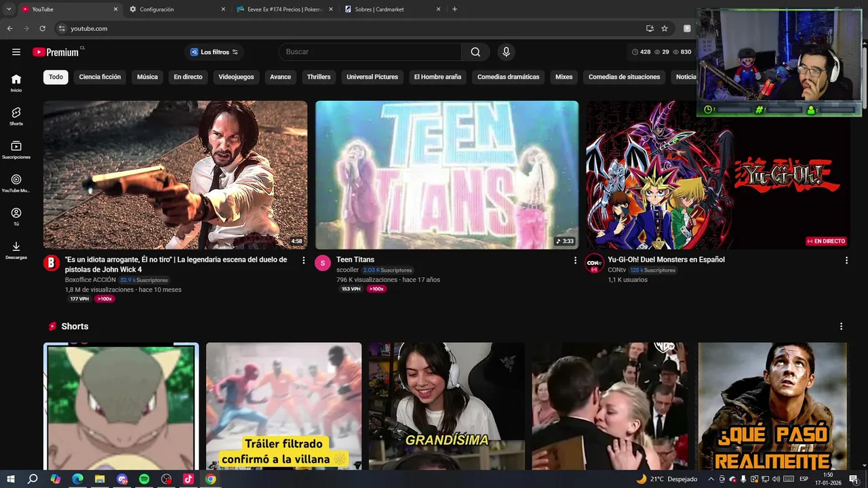The width and height of the screenshot is (868, 488).
Task: Open Suscripciones in the sidebar
Action: pos(16,150)
